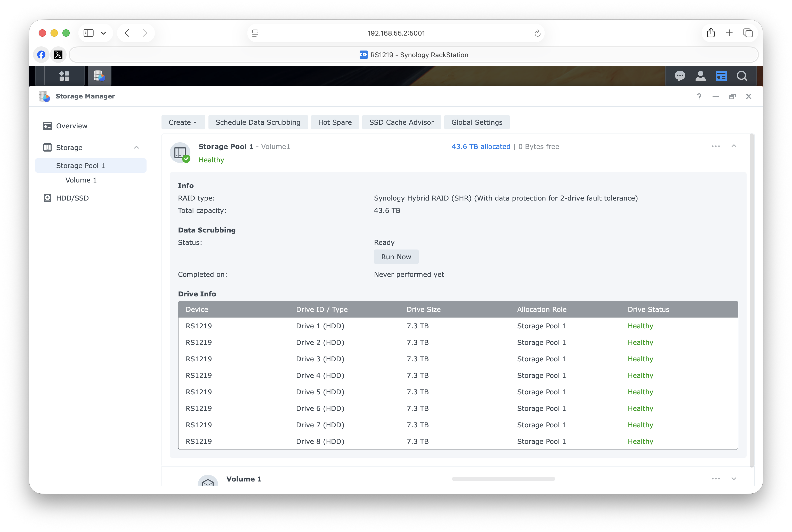Click Run Now for data scrubbing

tap(396, 257)
